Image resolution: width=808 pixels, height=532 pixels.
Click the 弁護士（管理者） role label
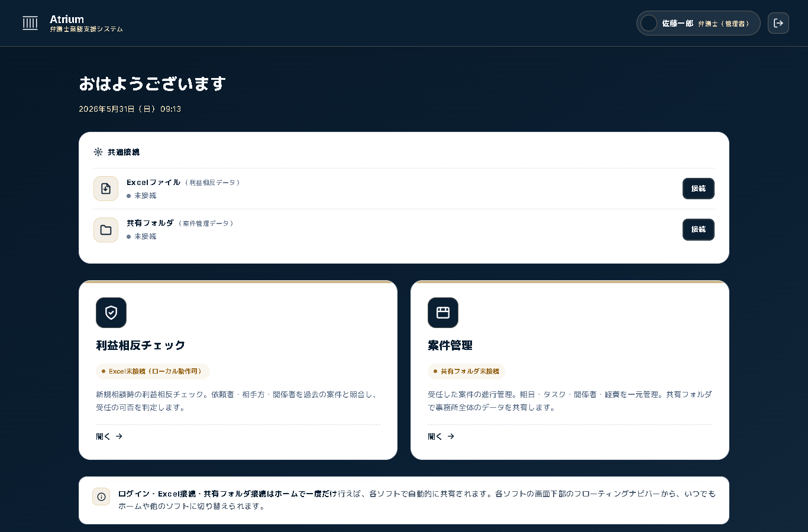(x=724, y=24)
